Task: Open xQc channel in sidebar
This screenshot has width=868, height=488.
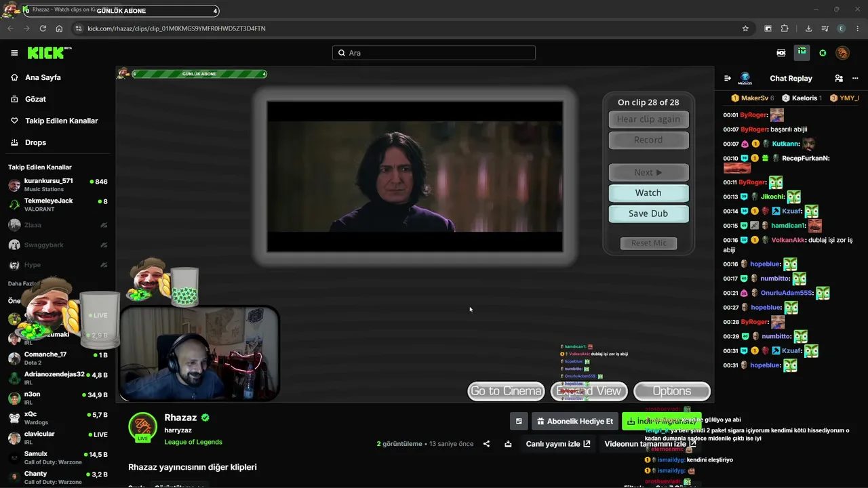Action: pyautogui.click(x=58, y=418)
